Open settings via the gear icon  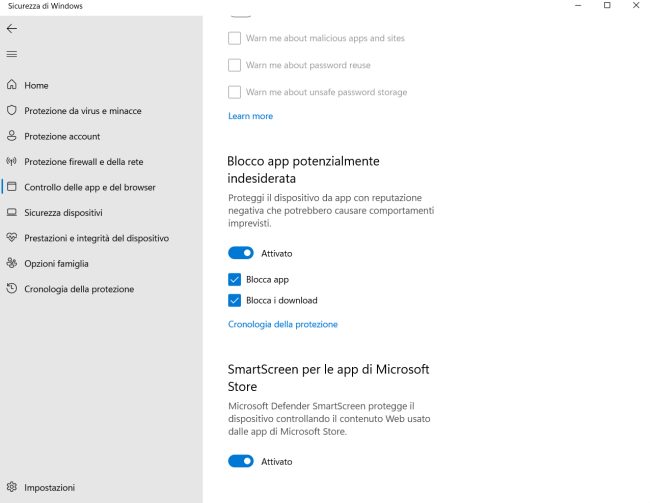click(12, 487)
